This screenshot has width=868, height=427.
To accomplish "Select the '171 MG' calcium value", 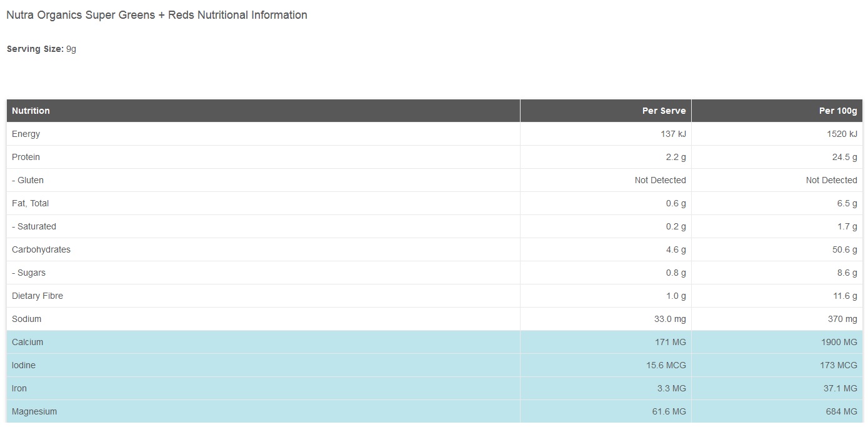I will tap(671, 342).
